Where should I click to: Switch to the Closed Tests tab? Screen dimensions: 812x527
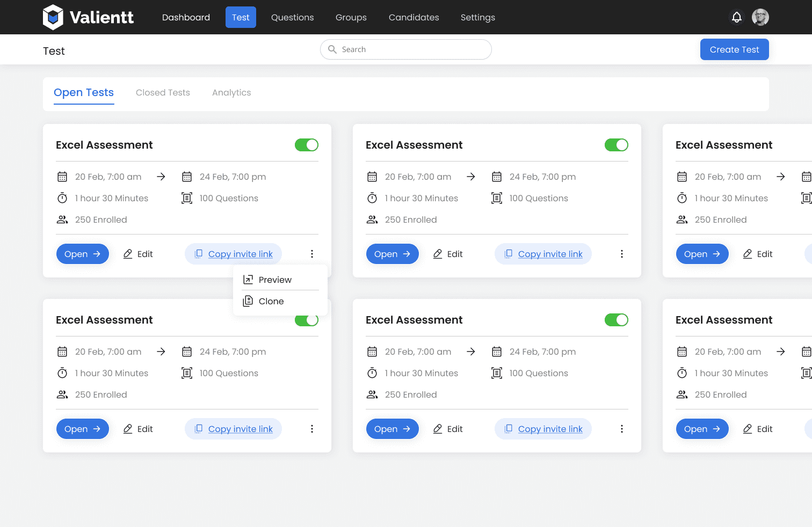click(x=163, y=92)
